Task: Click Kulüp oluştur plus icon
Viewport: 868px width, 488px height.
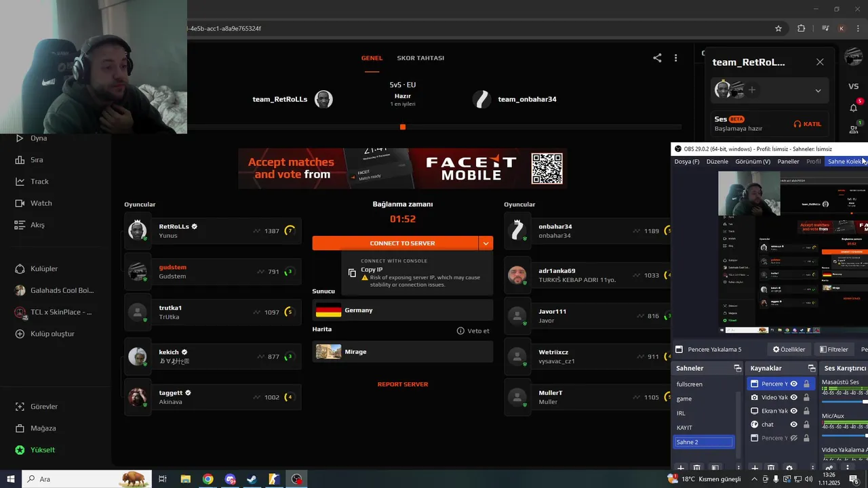Action: point(20,333)
